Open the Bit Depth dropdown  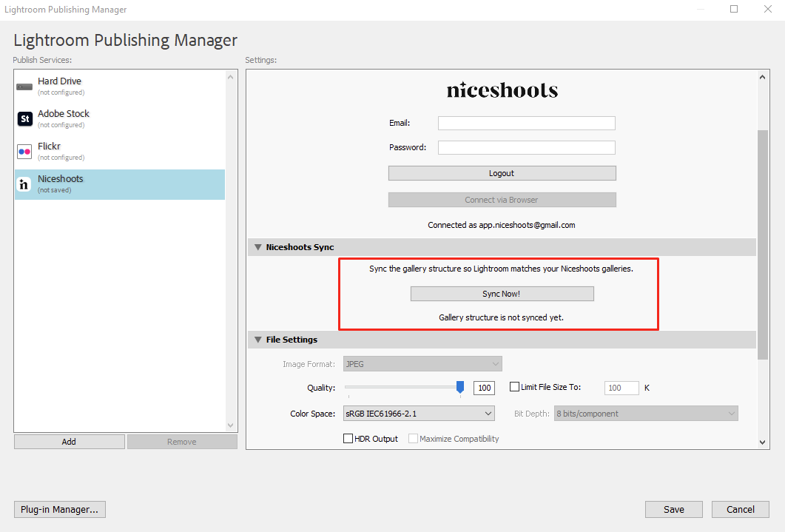(x=646, y=414)
